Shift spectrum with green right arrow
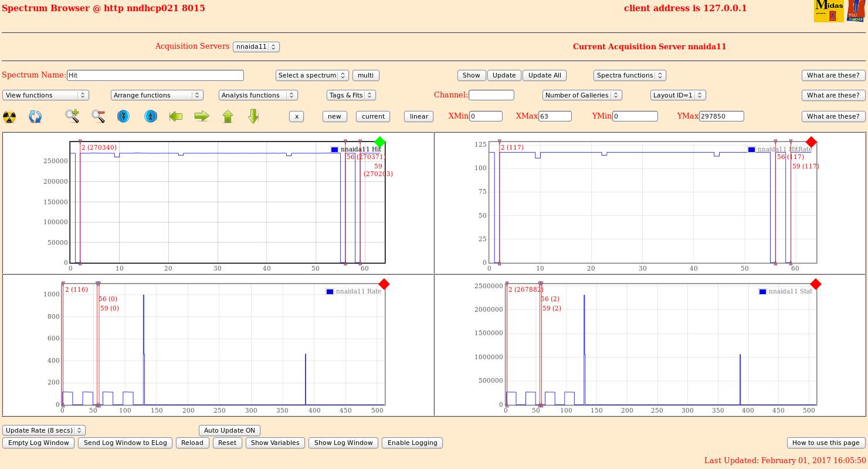Image resolution: width=868 pixels, height=469 pixels. (x=202, y=116)
